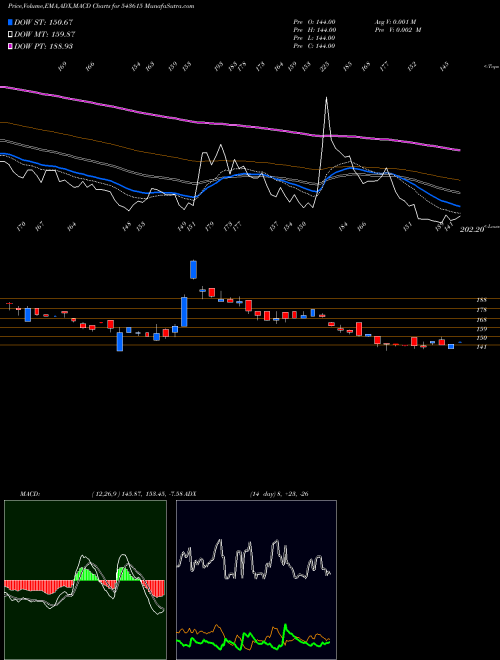
Task: Open the ADX indicator panel
Action: [256, 580]
